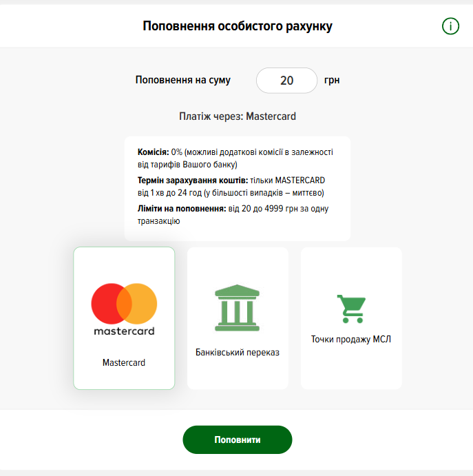Pick the green shopping cart icon
473x476 pixels.
coord(351,309)
